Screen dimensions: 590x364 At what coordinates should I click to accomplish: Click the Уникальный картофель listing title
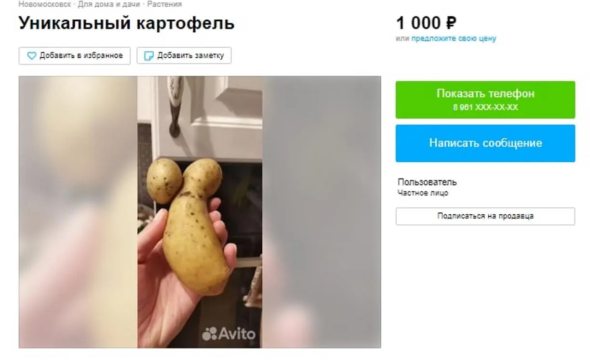pyautogui.click(x=126, y=23)
